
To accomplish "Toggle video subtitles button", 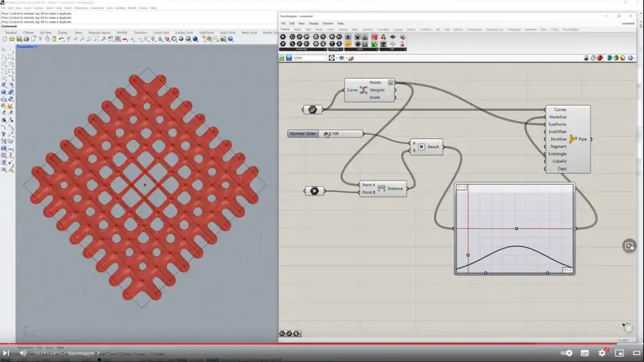I will pos(585,353).
